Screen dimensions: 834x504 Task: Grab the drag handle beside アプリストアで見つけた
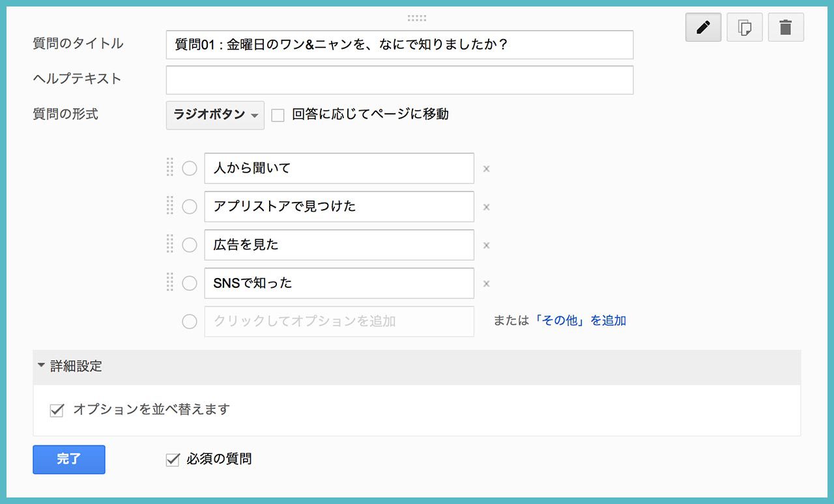[x=170, y=206]
